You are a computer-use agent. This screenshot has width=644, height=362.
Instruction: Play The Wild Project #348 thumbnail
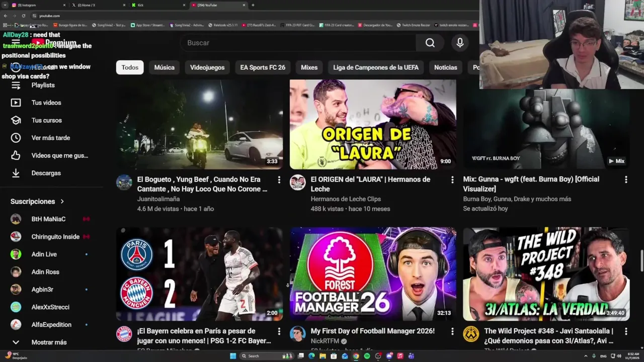coord(546,274)
